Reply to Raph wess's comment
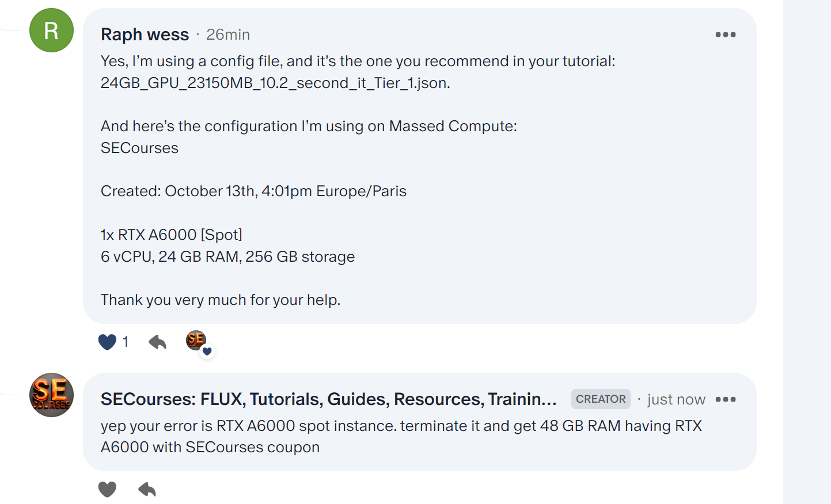Viewport: 831px width, 504px height. coord(157,342)
